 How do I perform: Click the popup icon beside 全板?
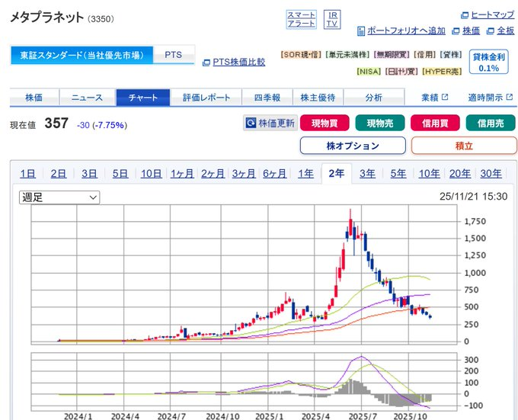(x=491, y=31)
